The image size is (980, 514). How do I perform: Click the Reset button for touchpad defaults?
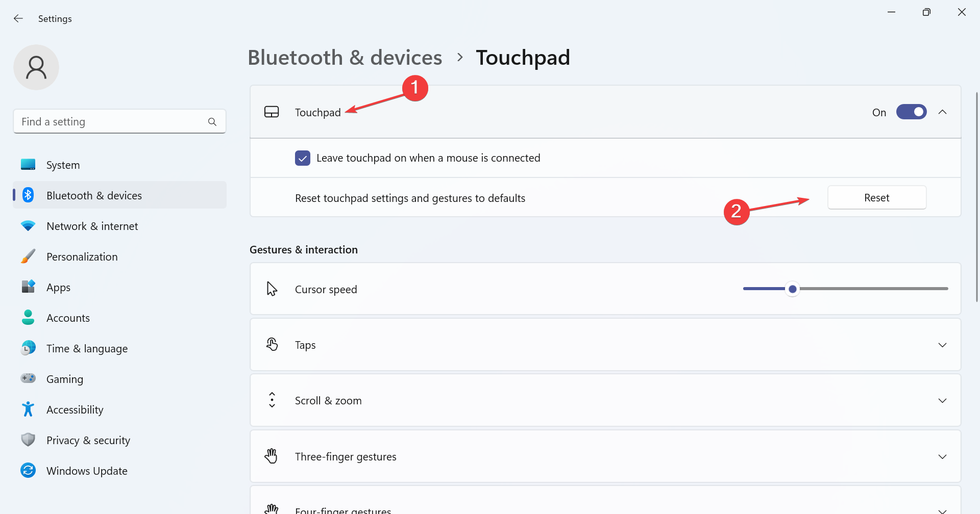pos(876,197)
